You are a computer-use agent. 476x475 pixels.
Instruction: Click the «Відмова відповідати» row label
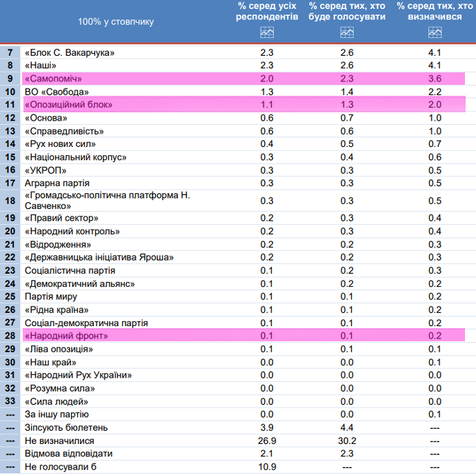pos(68,454)
